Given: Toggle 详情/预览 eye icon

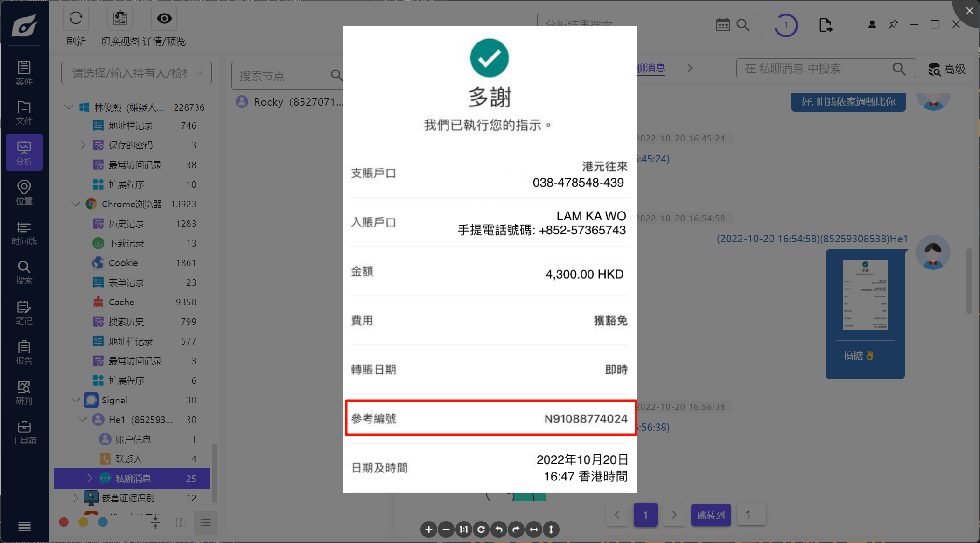Looking at the screenshot, I should [x=164, y=19].
